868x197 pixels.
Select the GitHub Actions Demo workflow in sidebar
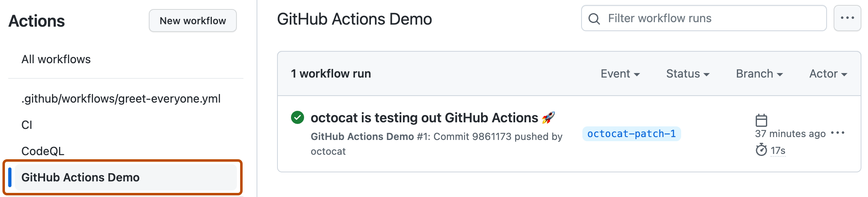pyautogui.click(x=81, y=177)
